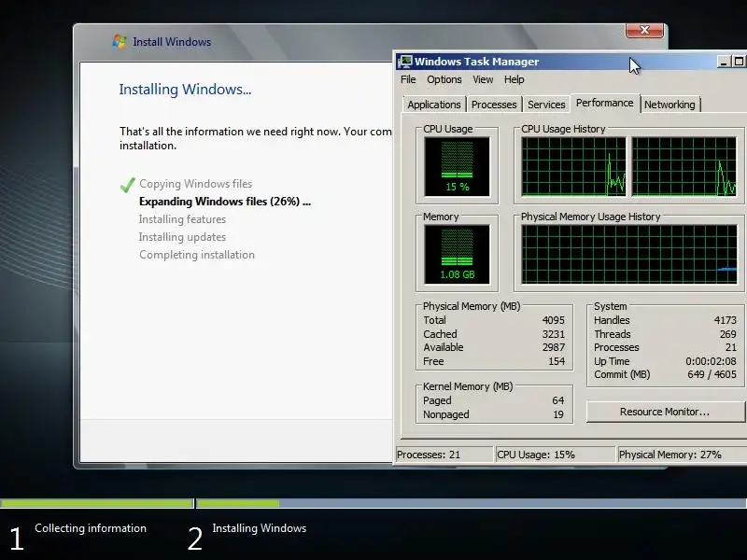
Task: Switch to the Networking tab
Action: [669, 105]
